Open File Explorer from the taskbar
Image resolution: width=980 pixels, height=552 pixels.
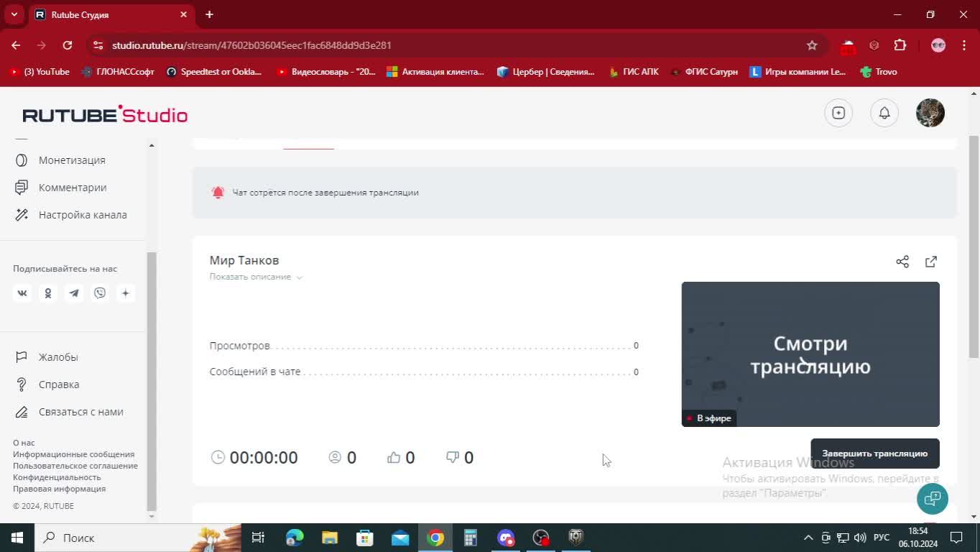click(330, 538)
